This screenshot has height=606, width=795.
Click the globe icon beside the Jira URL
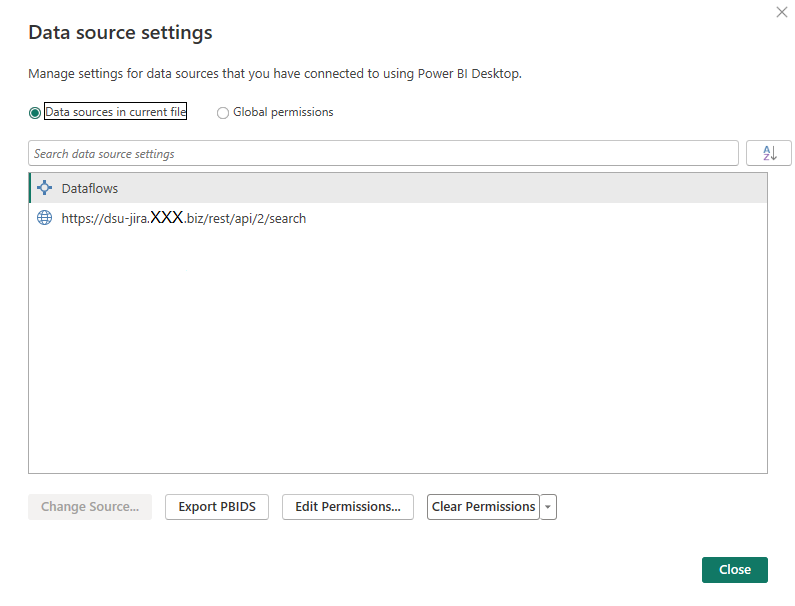pyautogui.click(x=44, y=218)
